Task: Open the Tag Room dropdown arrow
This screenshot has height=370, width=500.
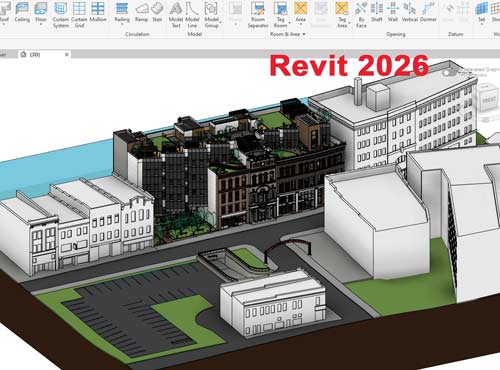Action: 289,23
